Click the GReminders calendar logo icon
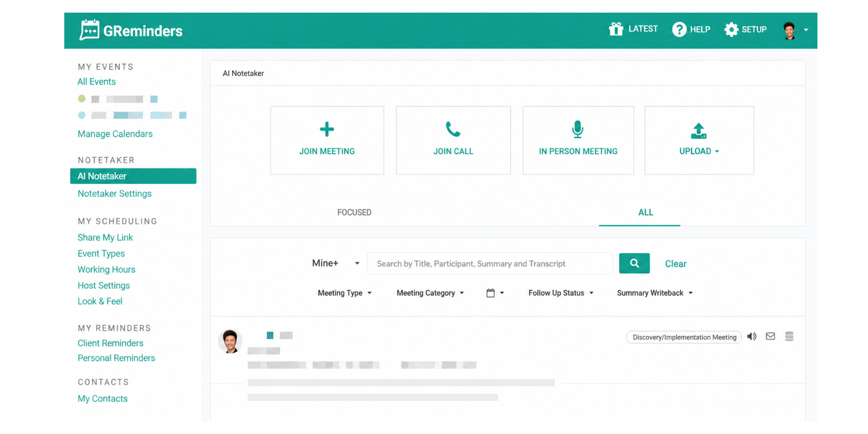The width and height of the screenshot is (868, 434). (89, 30)
